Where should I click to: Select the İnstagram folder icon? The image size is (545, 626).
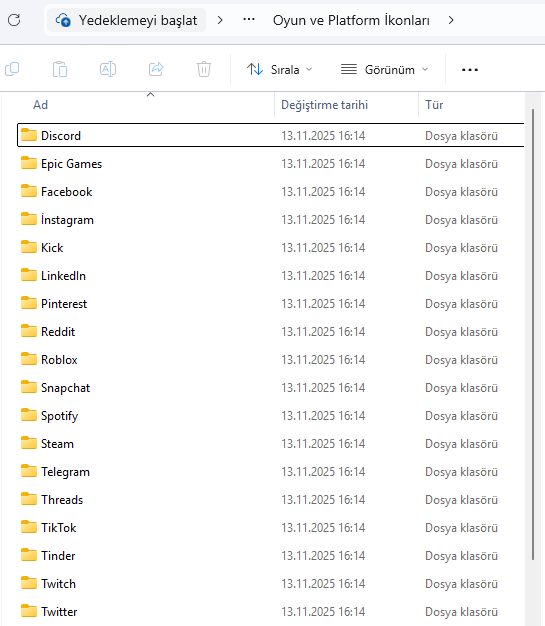tap(29, 219)
